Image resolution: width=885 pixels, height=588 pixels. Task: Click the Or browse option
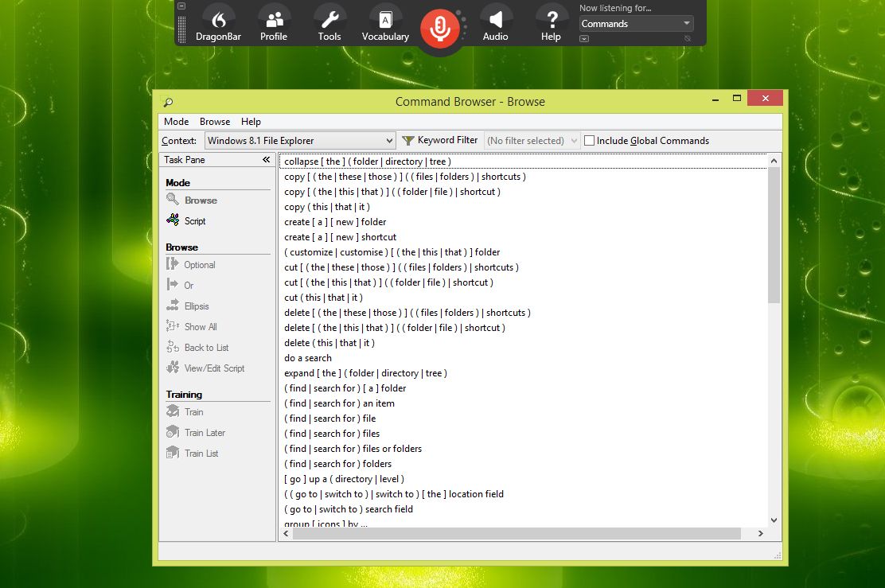coord(180,285)
